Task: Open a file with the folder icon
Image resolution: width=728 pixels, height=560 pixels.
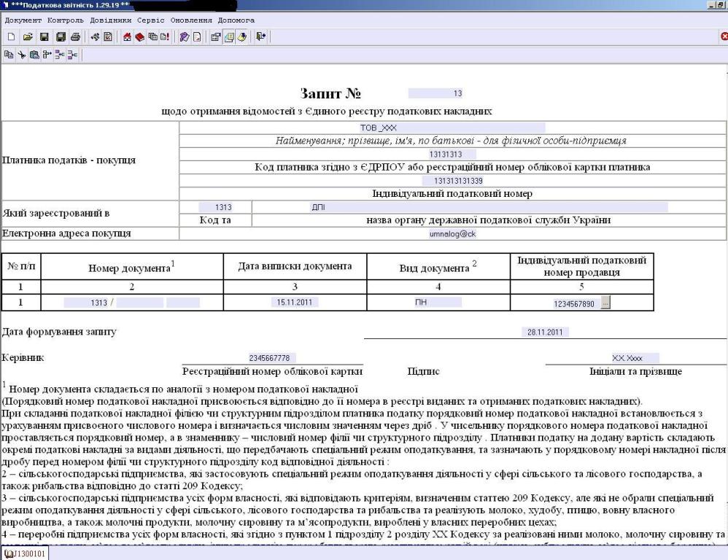Action: [x=27, y=36]
